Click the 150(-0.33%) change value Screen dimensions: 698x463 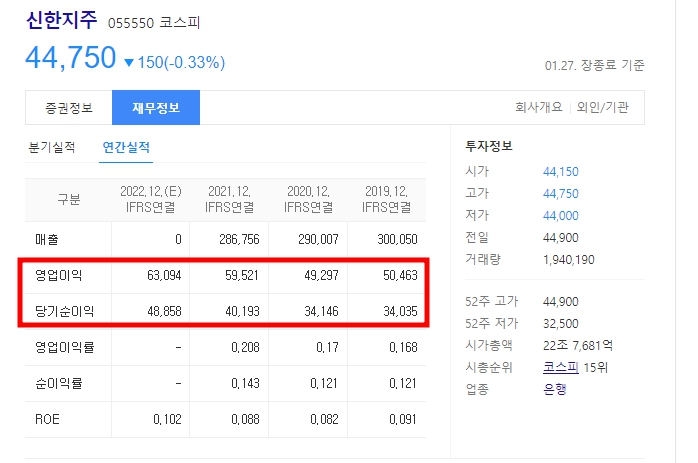181,62
